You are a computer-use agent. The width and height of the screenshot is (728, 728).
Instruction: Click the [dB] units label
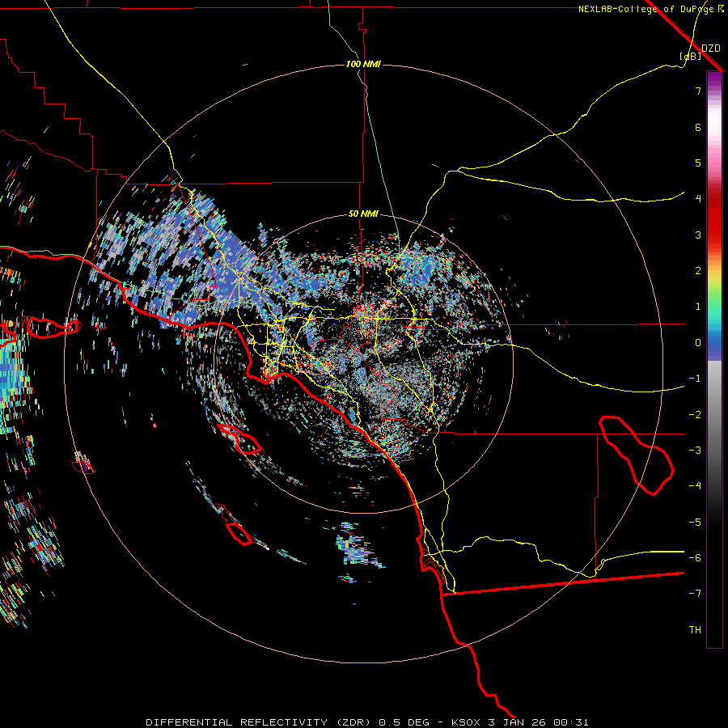click(691, 56)
